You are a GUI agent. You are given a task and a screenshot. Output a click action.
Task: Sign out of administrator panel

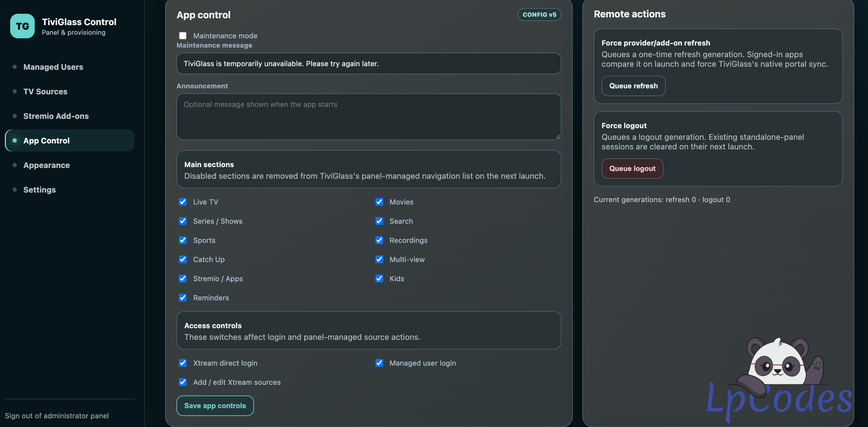tap(57, 416)
